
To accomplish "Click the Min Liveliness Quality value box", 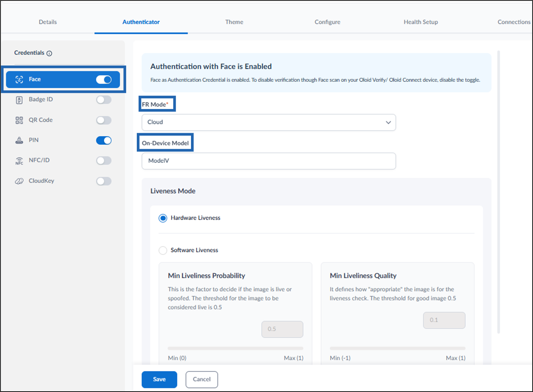I will pyautogui.click(x=444, y=320).
